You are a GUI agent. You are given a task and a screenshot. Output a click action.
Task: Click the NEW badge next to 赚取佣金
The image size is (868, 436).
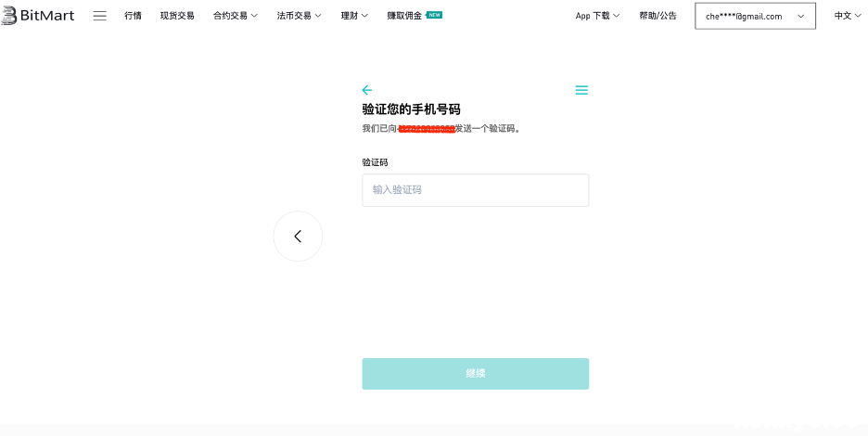coord(434,15)
